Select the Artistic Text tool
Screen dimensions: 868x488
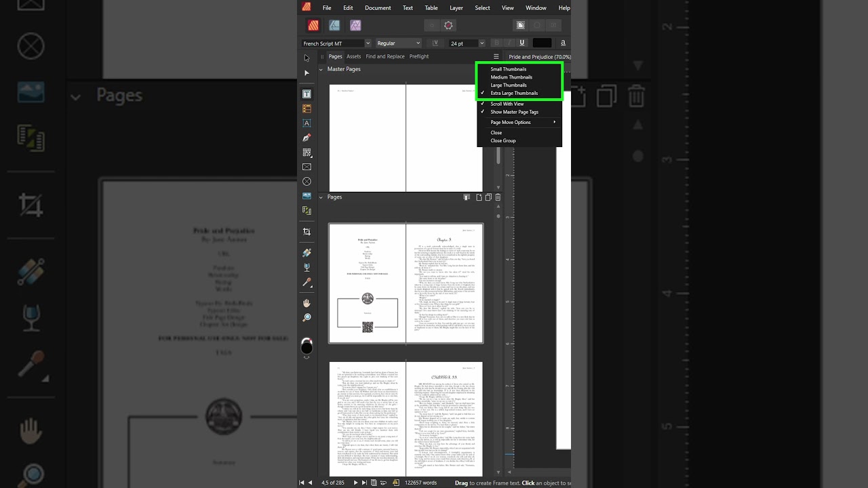click(307, 123)
